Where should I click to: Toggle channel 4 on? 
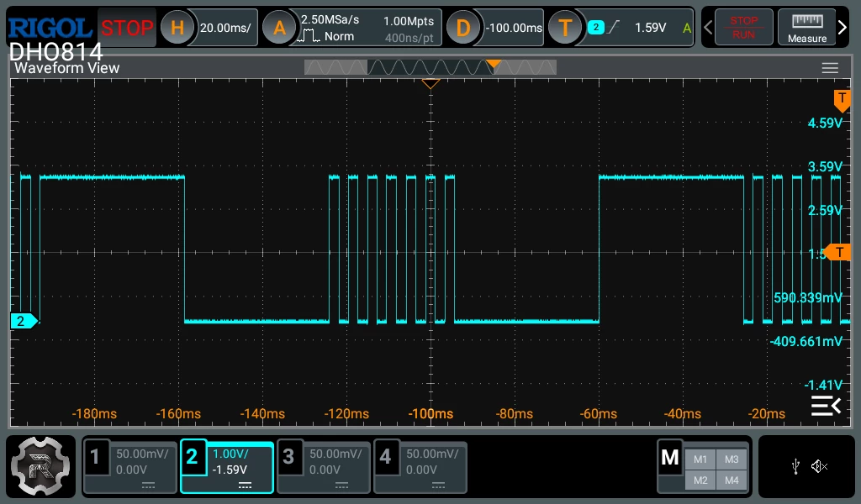385,456
